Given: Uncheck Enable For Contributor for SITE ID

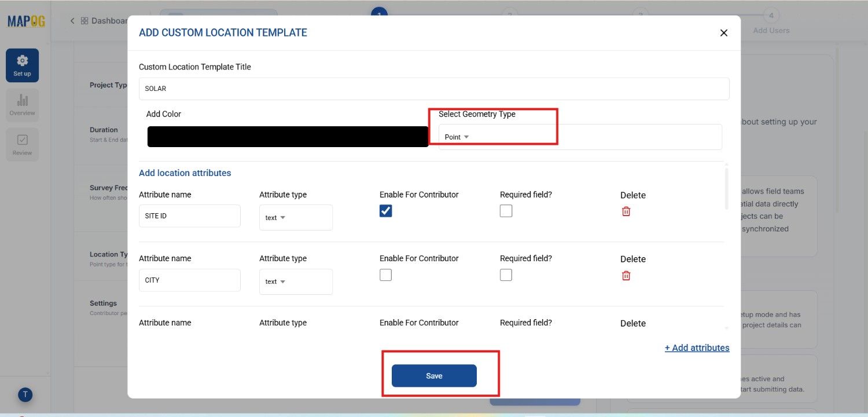Looking at the screenshot, I should [386, 211].
